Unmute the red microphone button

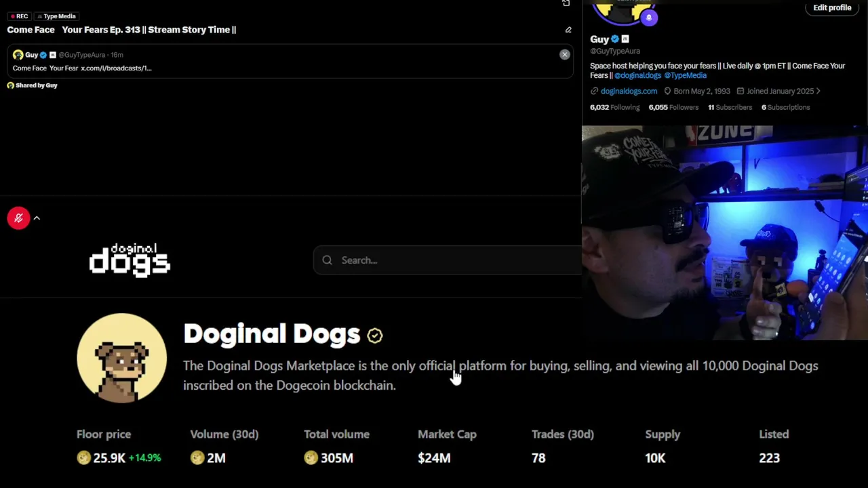point(18,218)
